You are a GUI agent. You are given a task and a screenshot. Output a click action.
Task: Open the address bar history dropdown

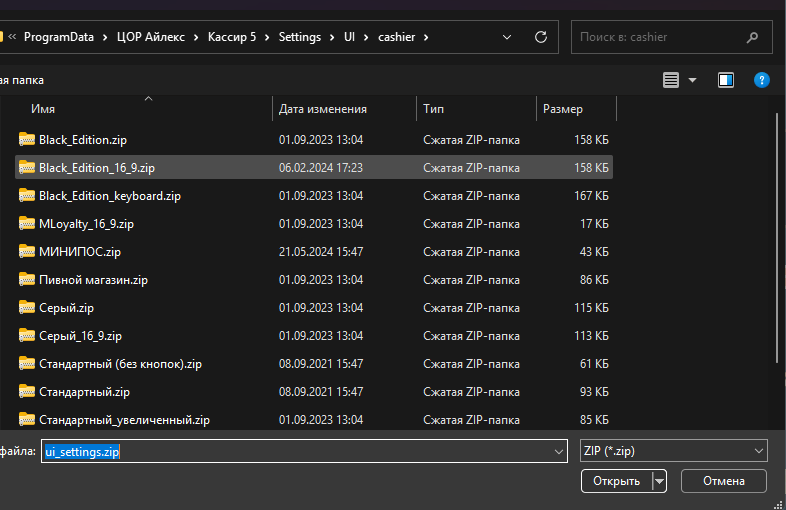coord(508,37)
